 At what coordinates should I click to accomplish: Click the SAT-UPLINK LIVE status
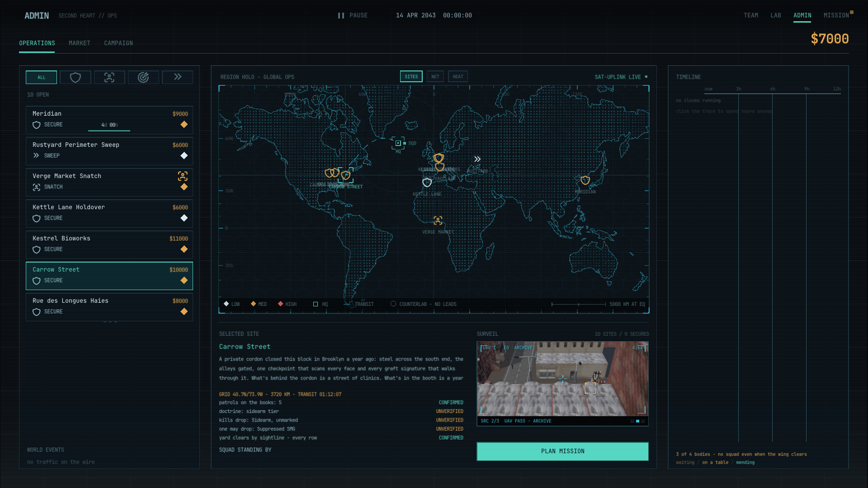(621, 77)
